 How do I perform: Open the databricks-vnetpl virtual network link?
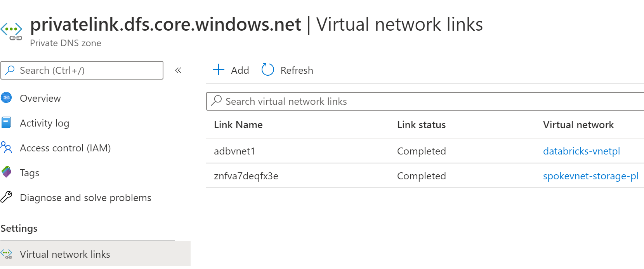tap(581, 151)
